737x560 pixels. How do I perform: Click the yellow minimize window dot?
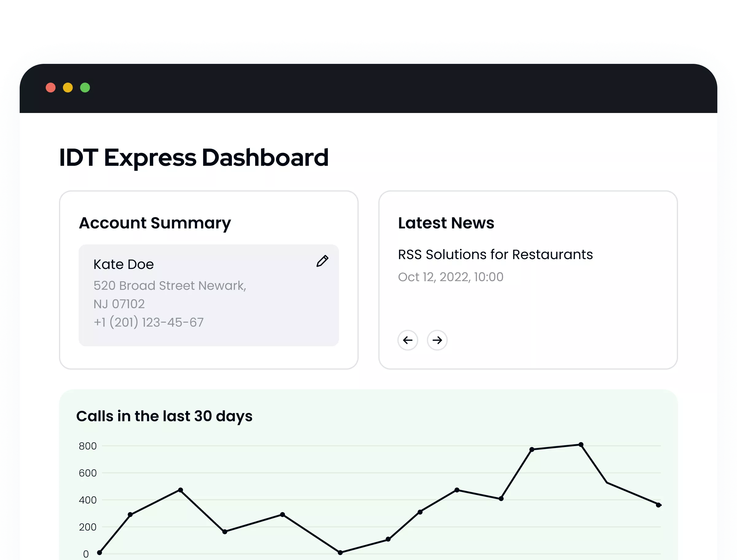(68, 88)
